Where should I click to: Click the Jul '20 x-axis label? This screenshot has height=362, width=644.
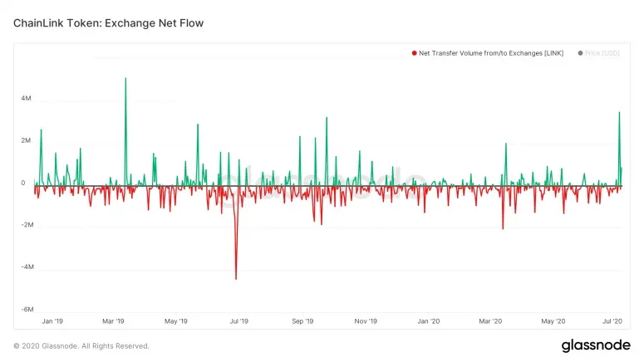(x=612, y=321)
